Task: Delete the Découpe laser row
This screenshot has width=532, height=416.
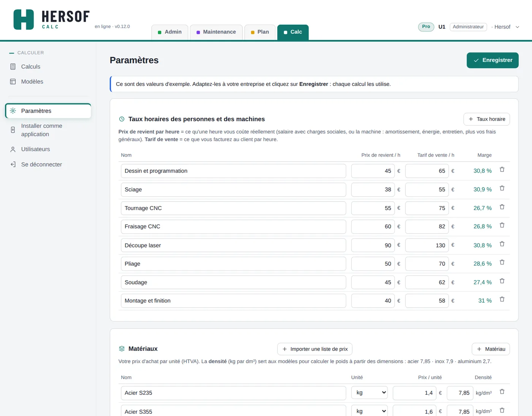Action: [502, 244]
